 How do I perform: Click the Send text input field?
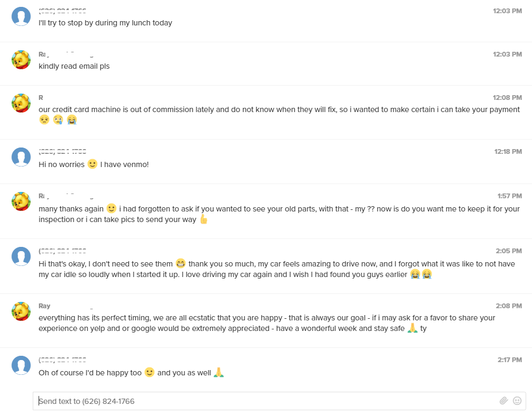[x=264, y=401]
